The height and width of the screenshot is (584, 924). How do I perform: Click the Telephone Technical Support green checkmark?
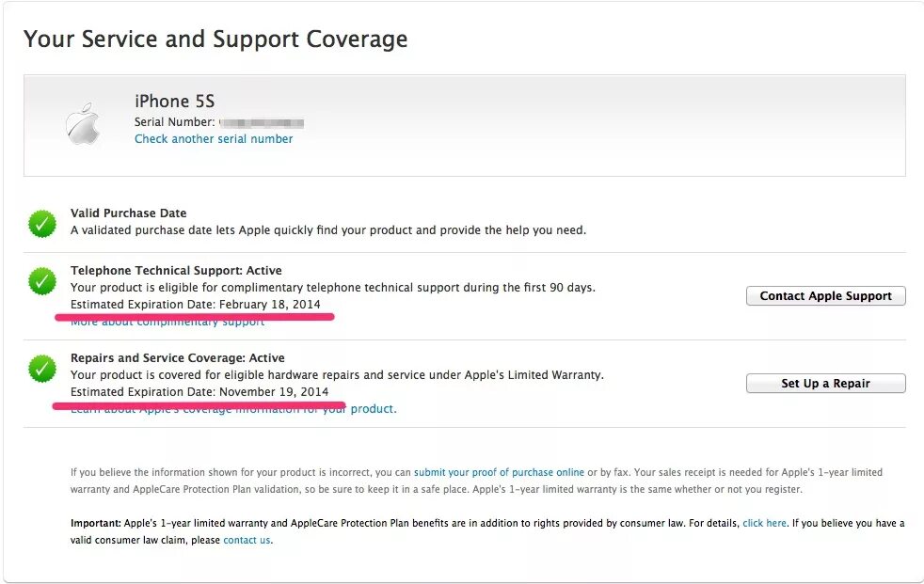(42, 281)
